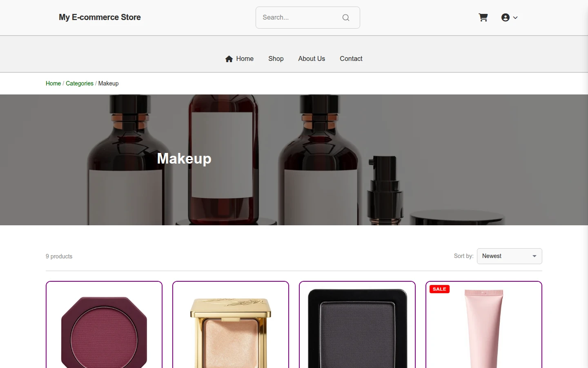Click the red SALE badge

439,289
